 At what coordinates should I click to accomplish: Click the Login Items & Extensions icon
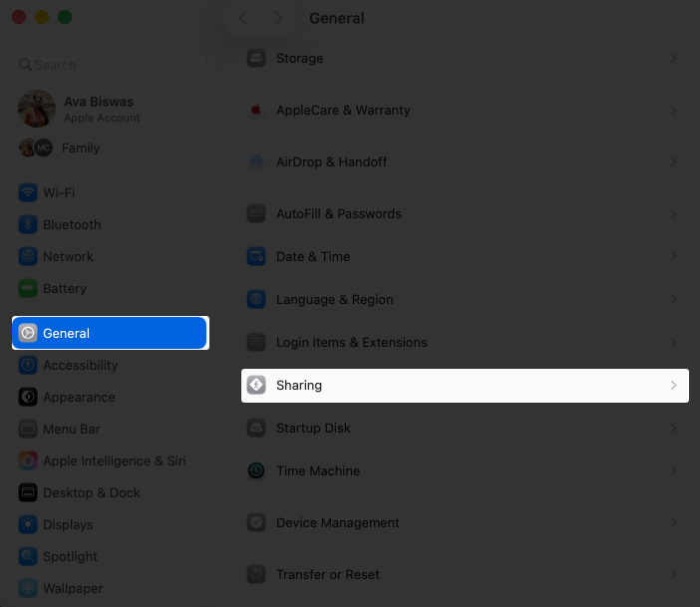(256, 342)
